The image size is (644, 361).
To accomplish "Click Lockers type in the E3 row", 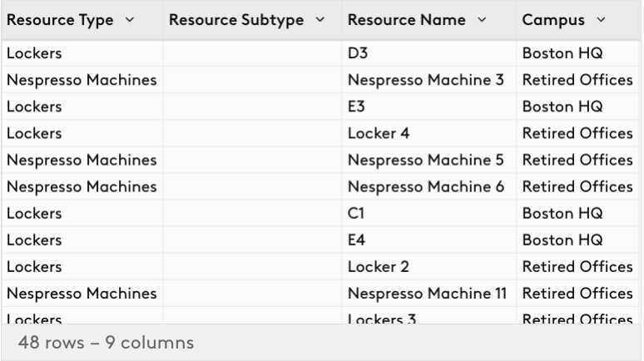I will (34, 106).
